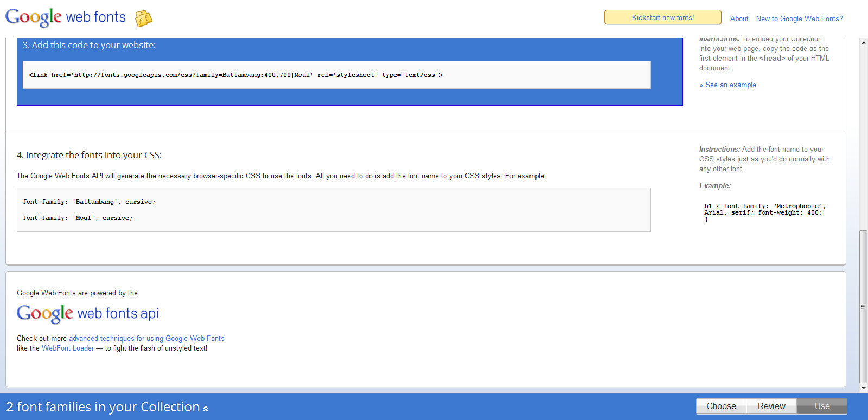Click the Google web fonts logo
This screenshot has width=868, height=420.
coord(66,17)
